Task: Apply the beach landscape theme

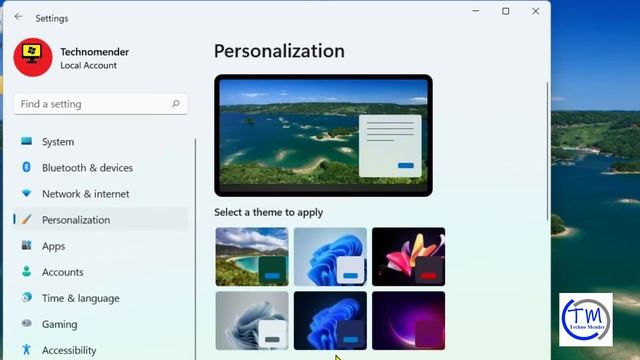Action: [x=252, y=257]
